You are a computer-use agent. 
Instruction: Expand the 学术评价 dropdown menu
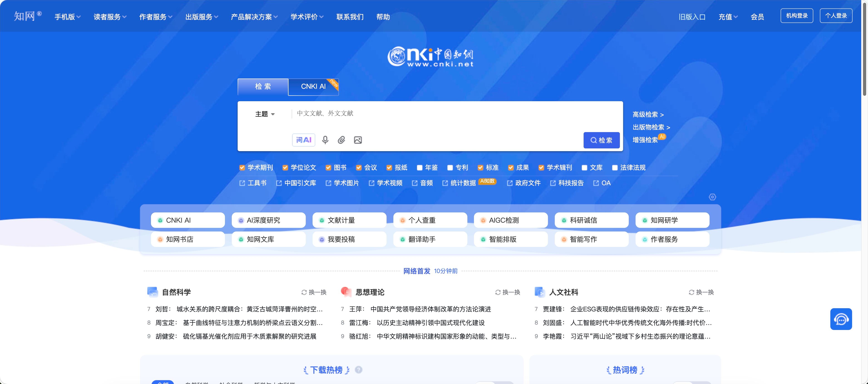click(307, 17)
